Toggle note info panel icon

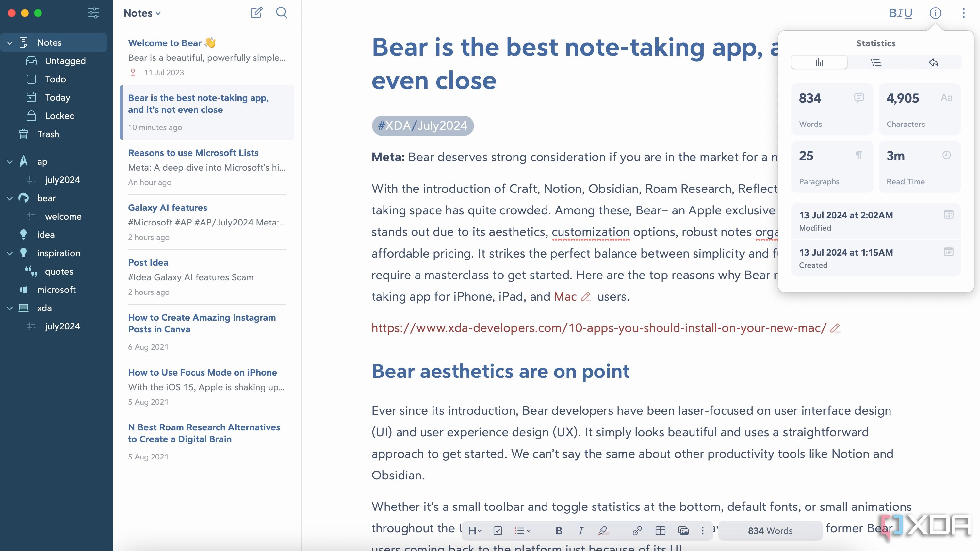pos(936,13)
